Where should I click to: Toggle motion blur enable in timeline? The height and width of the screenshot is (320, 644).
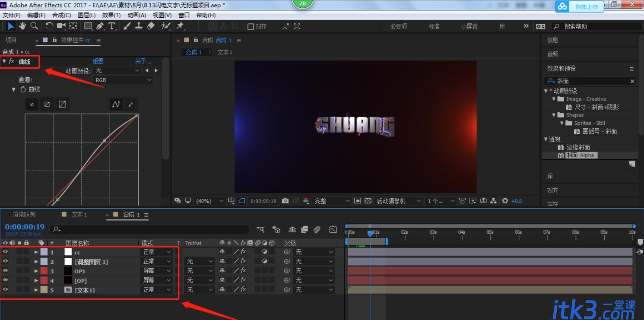coord(317,229)
